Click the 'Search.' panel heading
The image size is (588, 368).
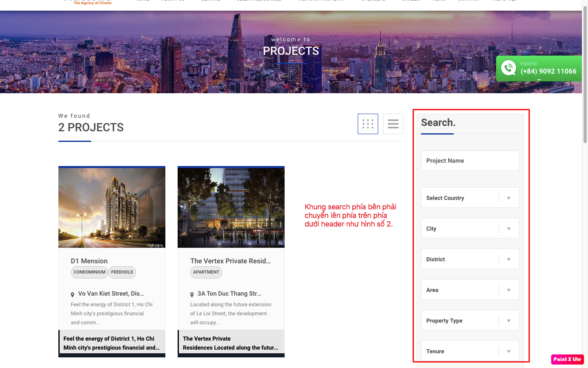click(x=438, y=123)
